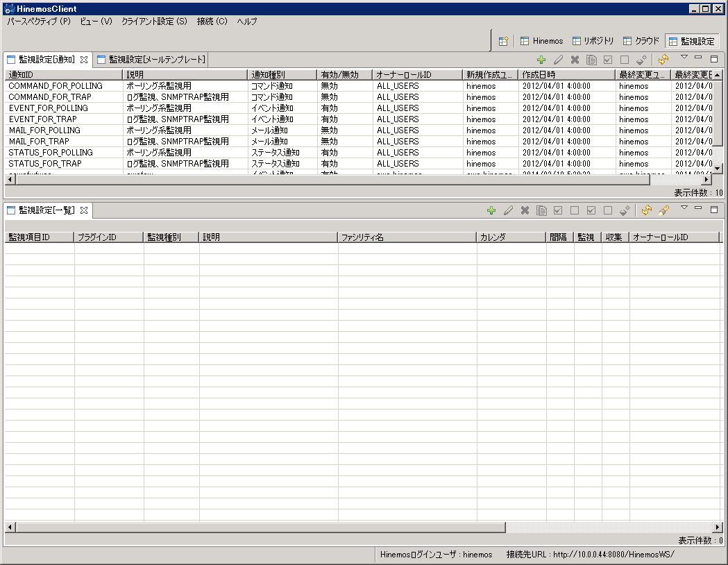Click copy document icon in 監視設定[一覧] toolbar
This screenshot has height=565, width=728.
[541, 210]
